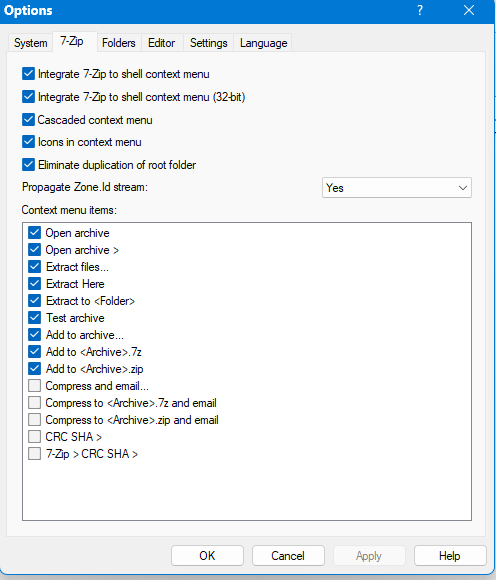Close the Options dialog

[469, 10]
